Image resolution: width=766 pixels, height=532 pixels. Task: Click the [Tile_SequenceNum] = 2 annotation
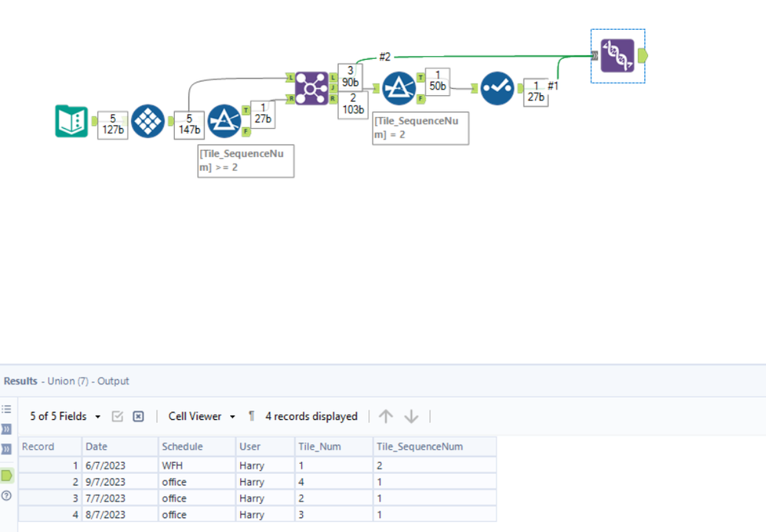(x=421, y=128)
